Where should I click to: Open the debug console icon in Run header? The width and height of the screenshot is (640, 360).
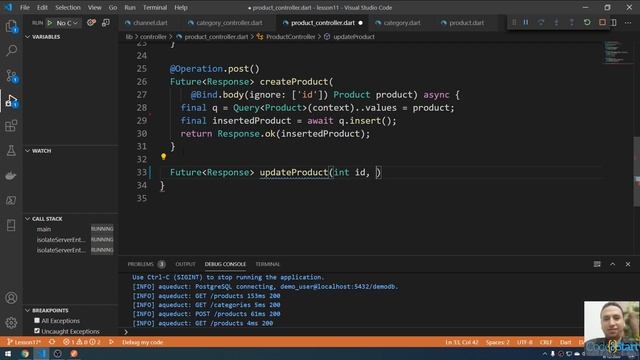(x=106, y=23)
